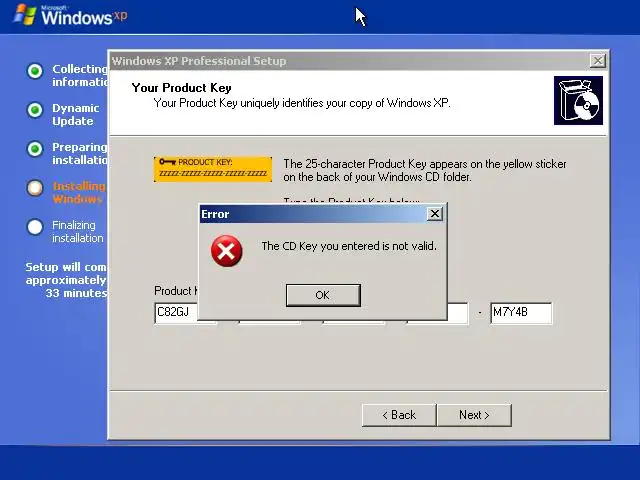Close the Windows XP Professional Setup window
Screen dimensions: 640x480
(x=598, y=61)
